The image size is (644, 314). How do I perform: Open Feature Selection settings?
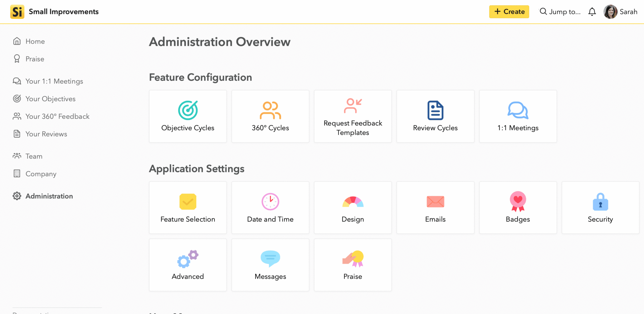tap(188, 208)
